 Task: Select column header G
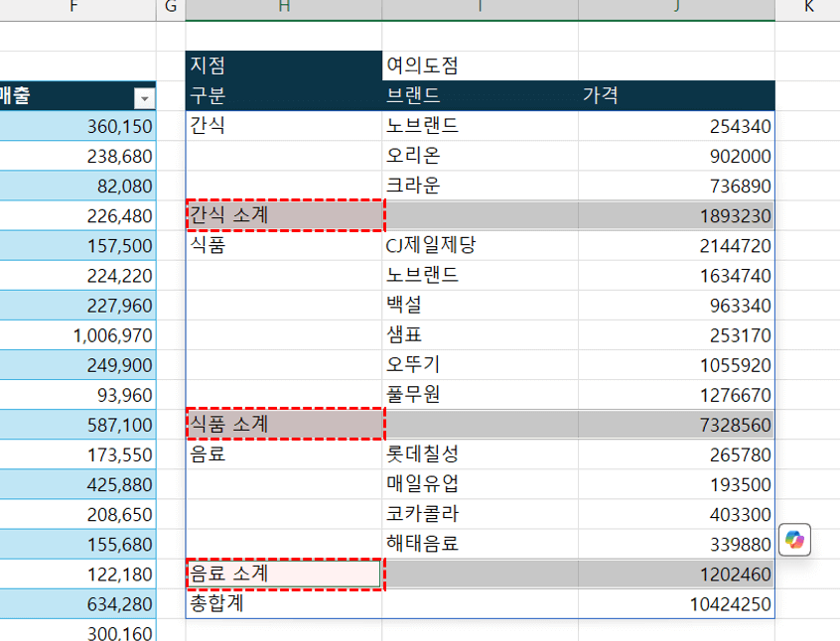point(170,8)
